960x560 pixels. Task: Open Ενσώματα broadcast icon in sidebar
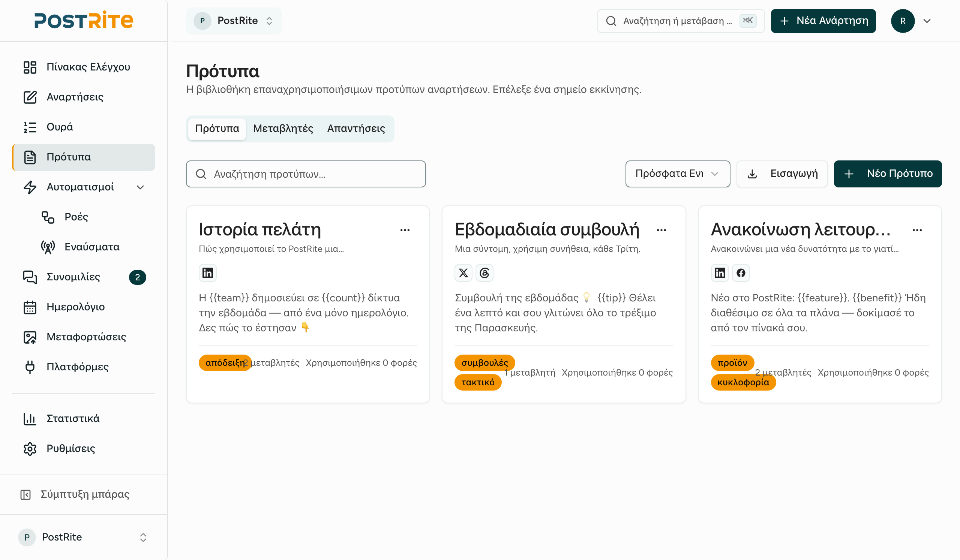click(x=48, y=247)
